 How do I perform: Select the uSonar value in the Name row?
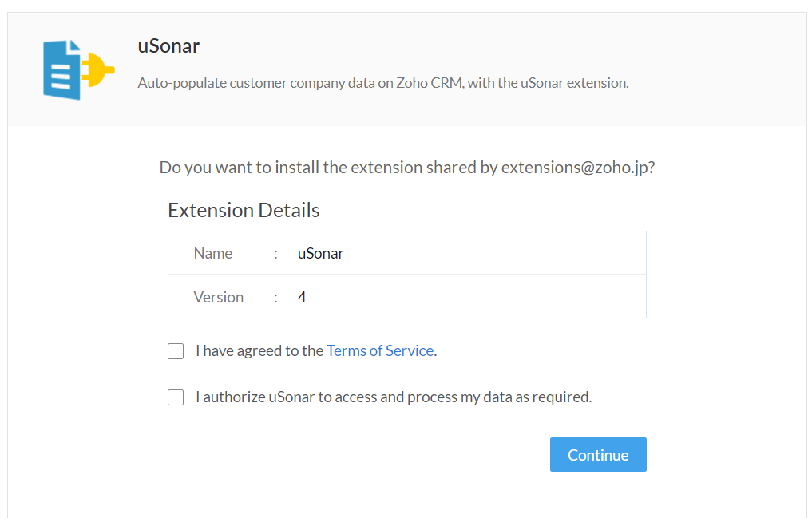click(x=320, y=253)
